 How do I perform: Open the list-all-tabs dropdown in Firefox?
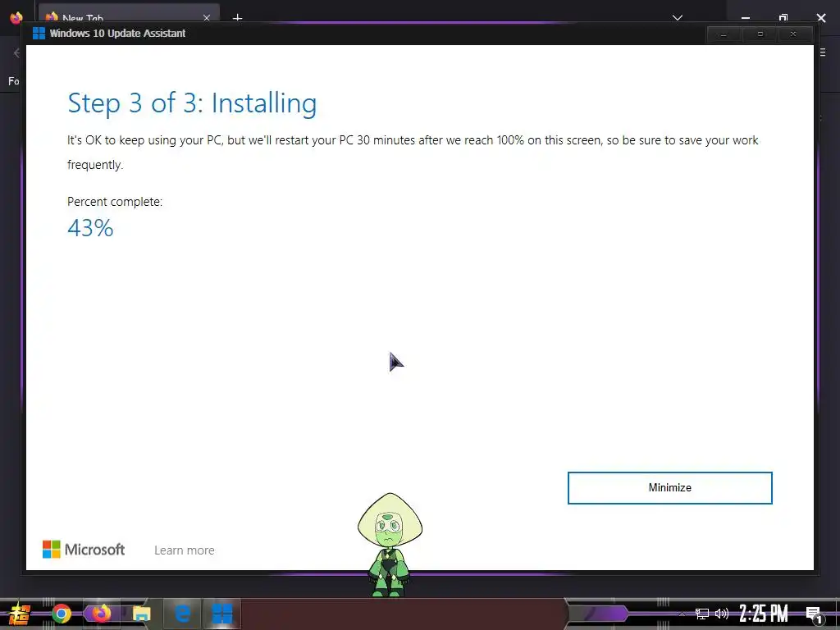pos(677,18)
